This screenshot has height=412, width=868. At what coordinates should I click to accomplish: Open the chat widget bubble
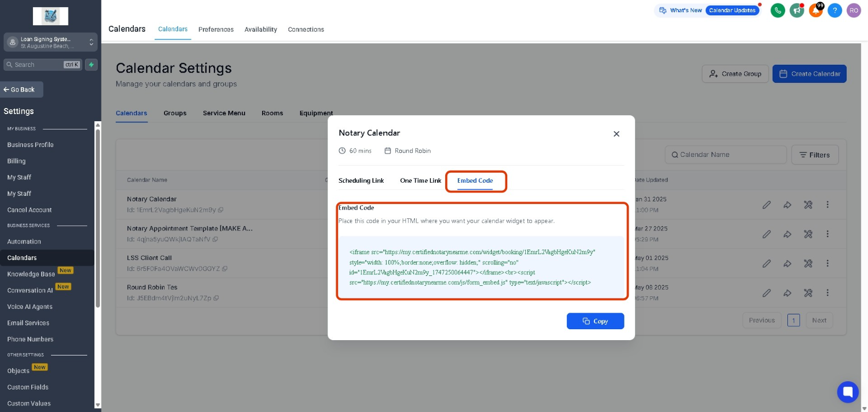point(848,392)
